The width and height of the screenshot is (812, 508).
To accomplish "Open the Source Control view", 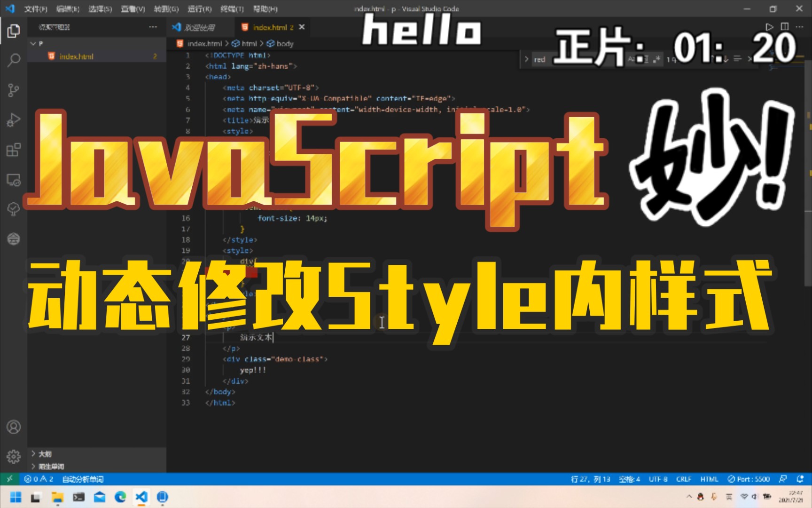I will pyautogui.click(x=14, y=90).
